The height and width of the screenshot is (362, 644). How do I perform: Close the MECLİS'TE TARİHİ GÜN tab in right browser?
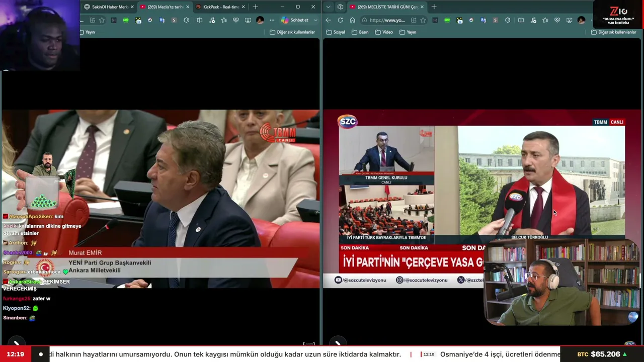point(422,7)
